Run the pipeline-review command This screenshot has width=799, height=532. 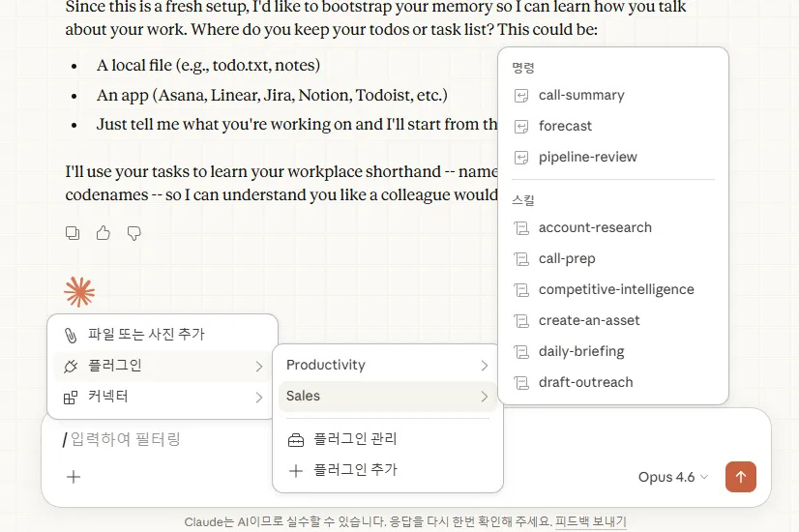(613, 158)
